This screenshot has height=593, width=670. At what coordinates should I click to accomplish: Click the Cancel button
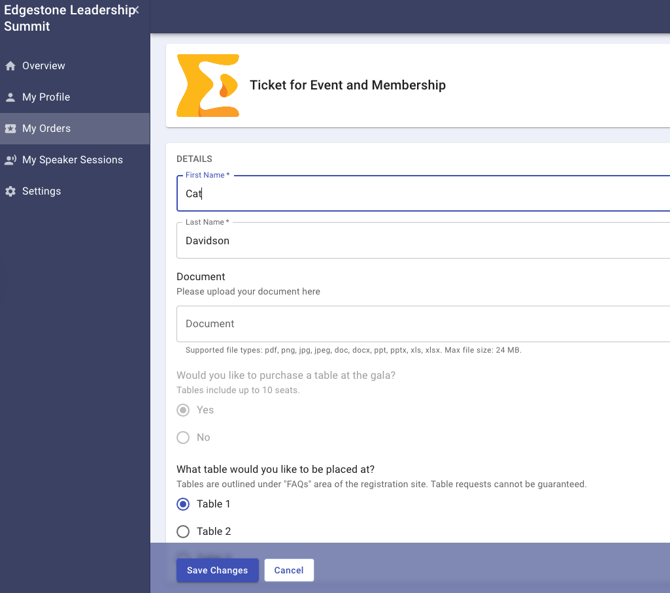click(289, 570)
